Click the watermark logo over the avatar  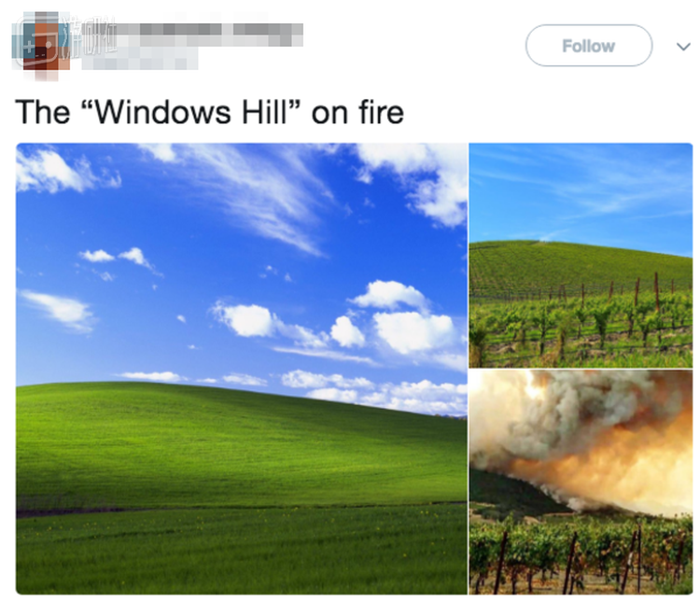coord(64,42)
